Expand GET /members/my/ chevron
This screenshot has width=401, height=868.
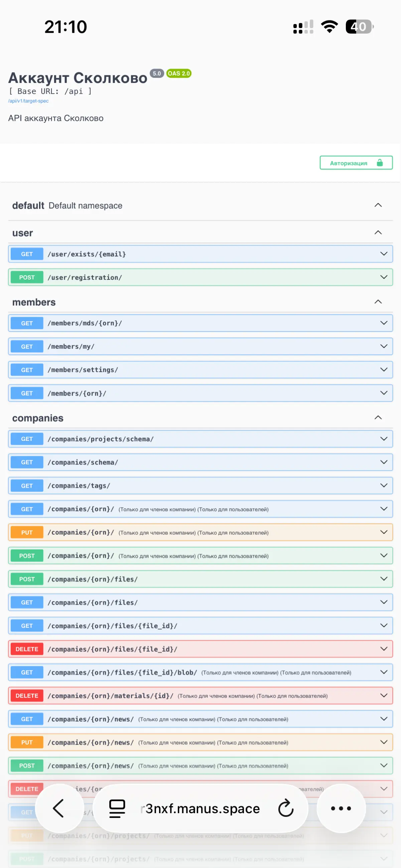[384, 346]
